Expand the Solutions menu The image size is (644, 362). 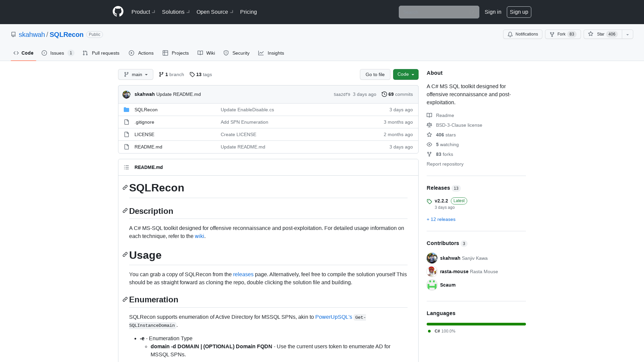pyautogui.click(x=176, y=12)
